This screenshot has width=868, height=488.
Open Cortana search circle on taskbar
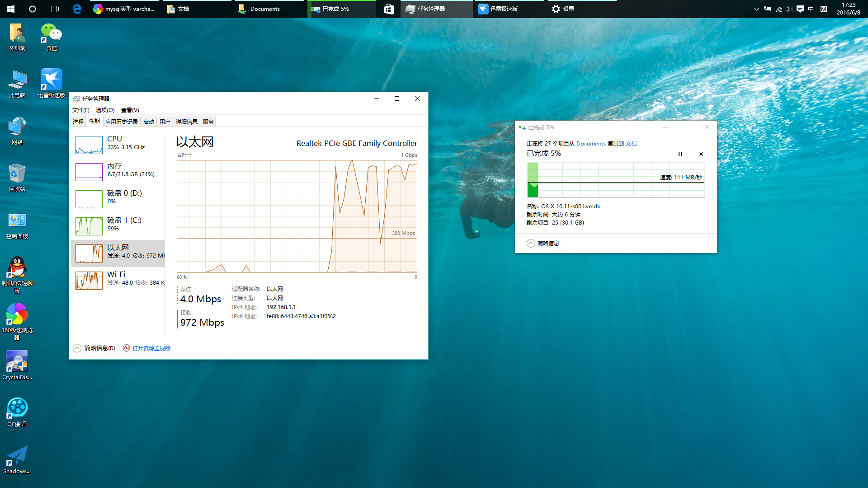click(x=33, y=9)
